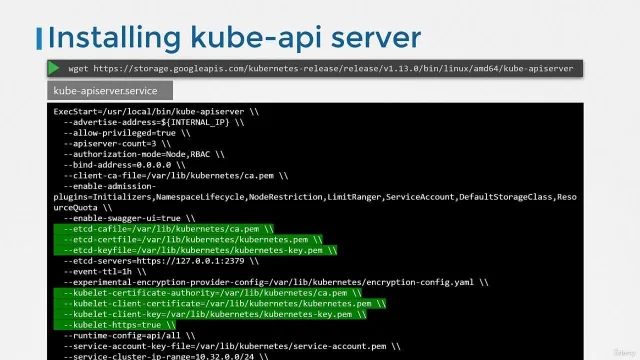640x360 pixels.
Task: Click the --service-account-key-file line
Action: pyautogui.click(x=232, y=347)
